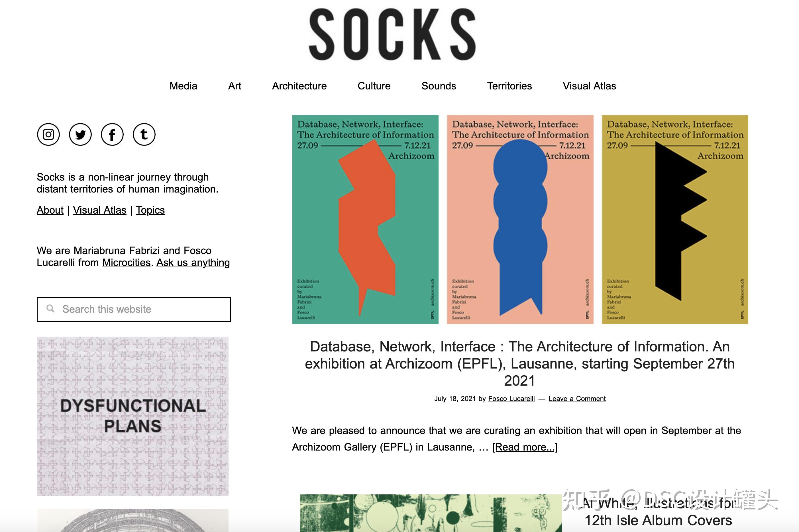Open the Topics sidebar link

point(150,210)
